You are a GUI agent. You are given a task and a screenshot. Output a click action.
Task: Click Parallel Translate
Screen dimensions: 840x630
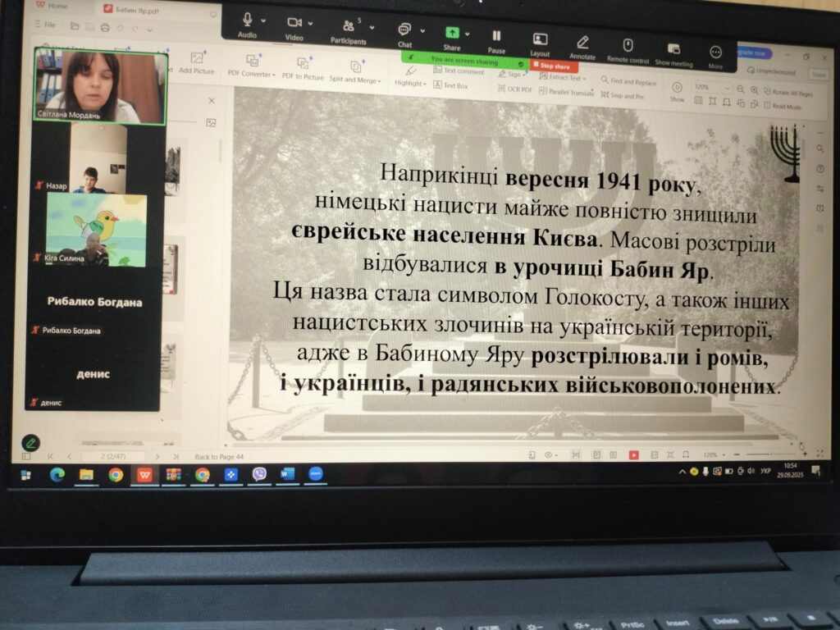coord(567,92)
